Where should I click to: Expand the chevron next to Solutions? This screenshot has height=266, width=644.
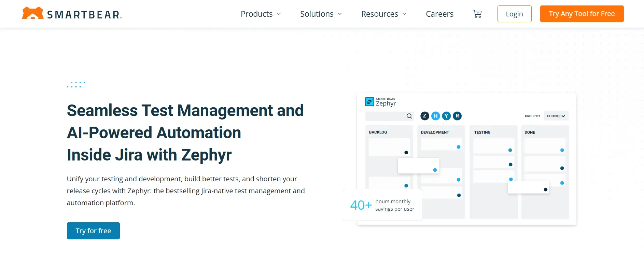click(340, 14)
